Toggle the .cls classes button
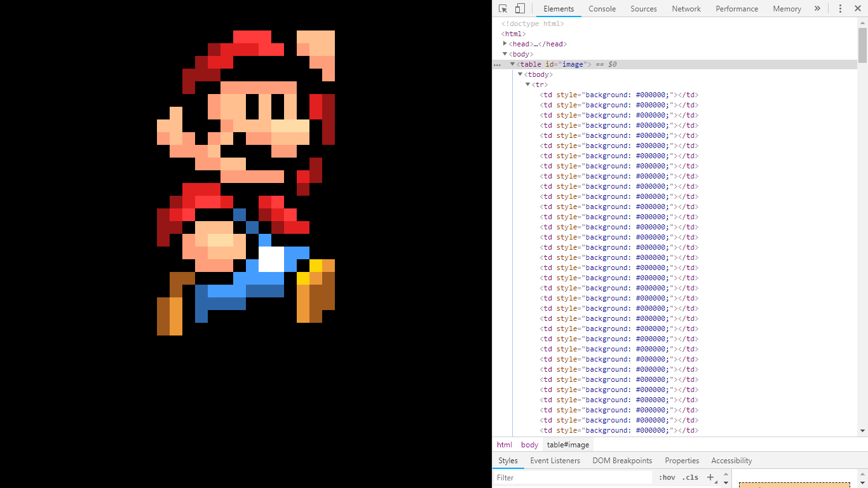The image size is (868, 488). coord(690,478)
